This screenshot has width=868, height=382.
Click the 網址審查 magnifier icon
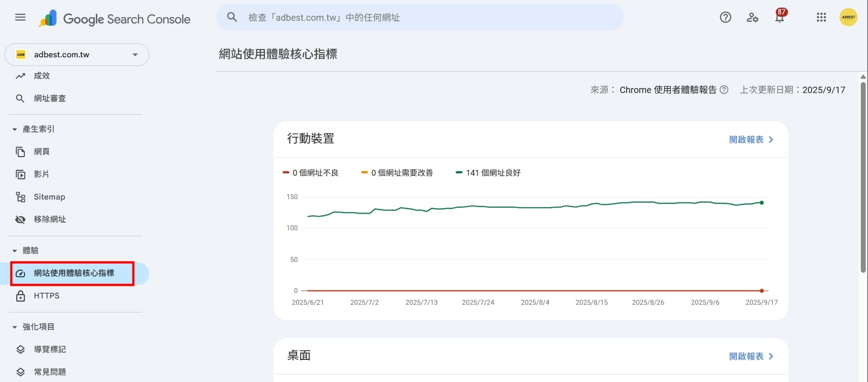click(x=20, y=98)
